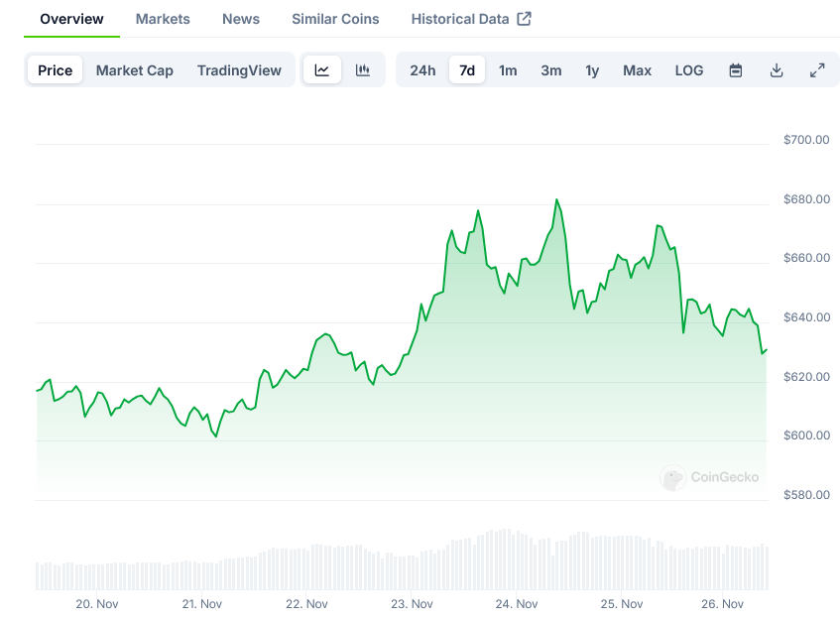Switch chart to Market Cap
The image size is (840, 620).
[135, 70]
